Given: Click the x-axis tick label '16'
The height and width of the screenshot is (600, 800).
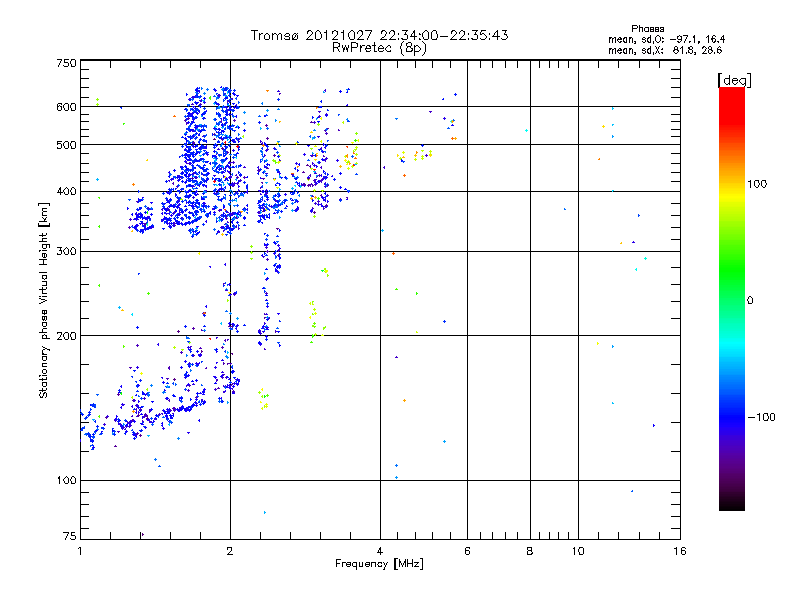Looking at the screenshot, I should point(680,551).
